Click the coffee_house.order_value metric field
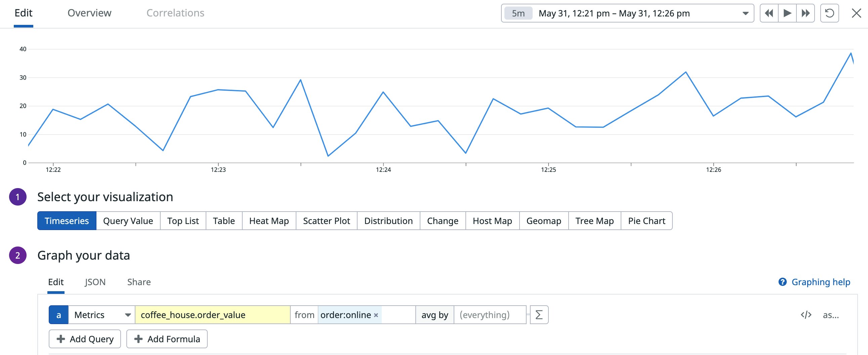 coord(212,315)
